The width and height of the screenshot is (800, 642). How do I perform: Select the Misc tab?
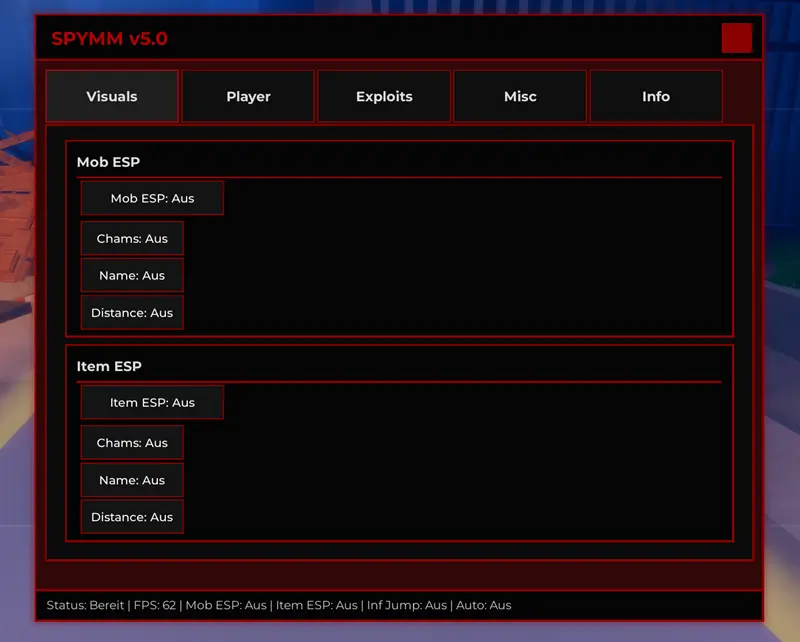coord(519,96)
